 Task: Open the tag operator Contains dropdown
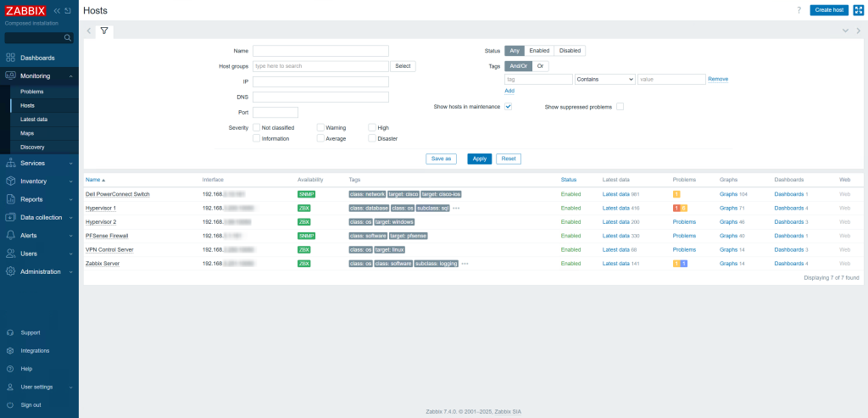[605, 79]
